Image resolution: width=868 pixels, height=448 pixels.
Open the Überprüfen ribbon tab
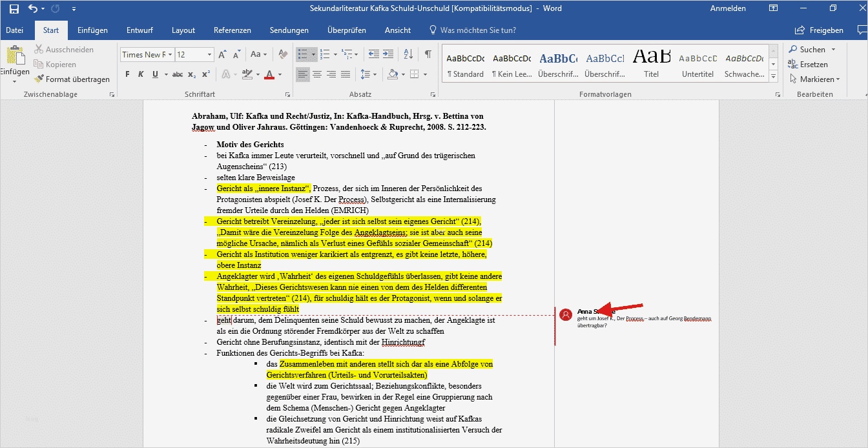coord(346,30)
